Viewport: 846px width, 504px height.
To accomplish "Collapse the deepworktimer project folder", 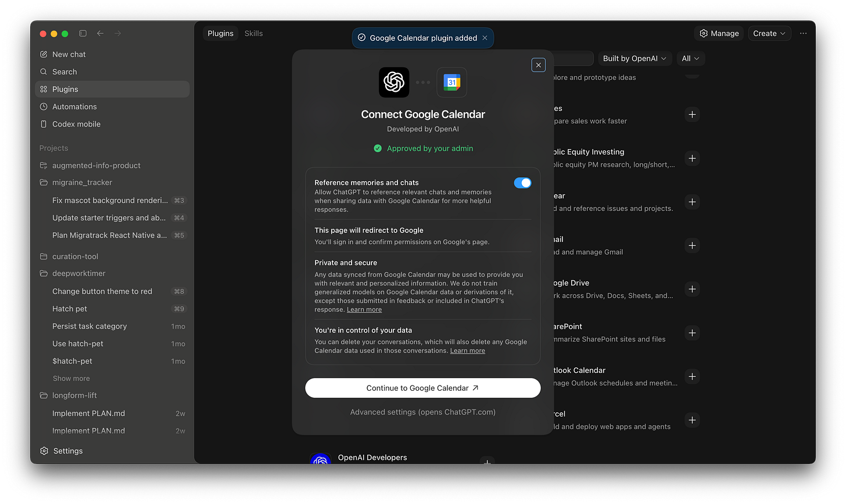I will point(44,273).
